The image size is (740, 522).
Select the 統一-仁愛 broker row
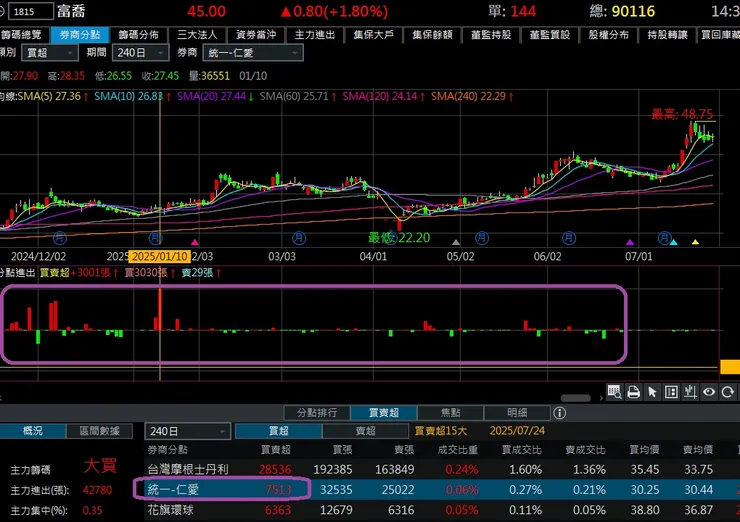pos(442,490)
